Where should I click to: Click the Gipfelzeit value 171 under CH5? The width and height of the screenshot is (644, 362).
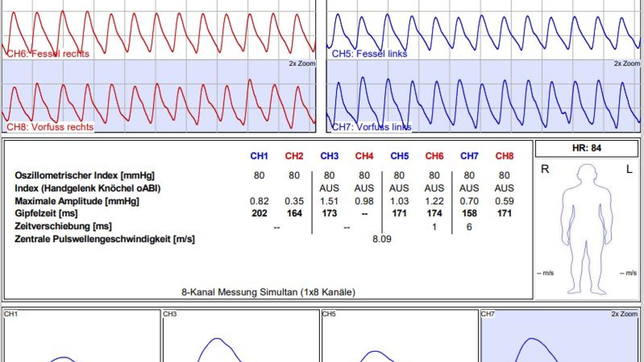point(399,213)
